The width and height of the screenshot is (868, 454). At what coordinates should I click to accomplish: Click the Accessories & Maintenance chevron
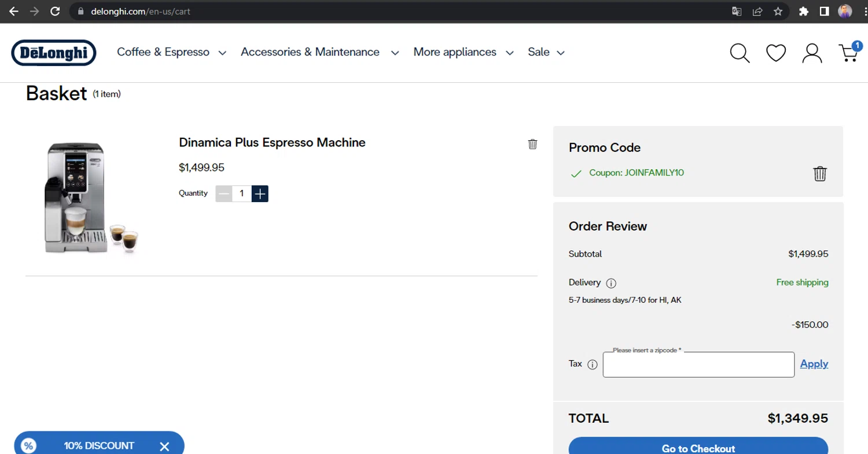click(x=395, y=53)
